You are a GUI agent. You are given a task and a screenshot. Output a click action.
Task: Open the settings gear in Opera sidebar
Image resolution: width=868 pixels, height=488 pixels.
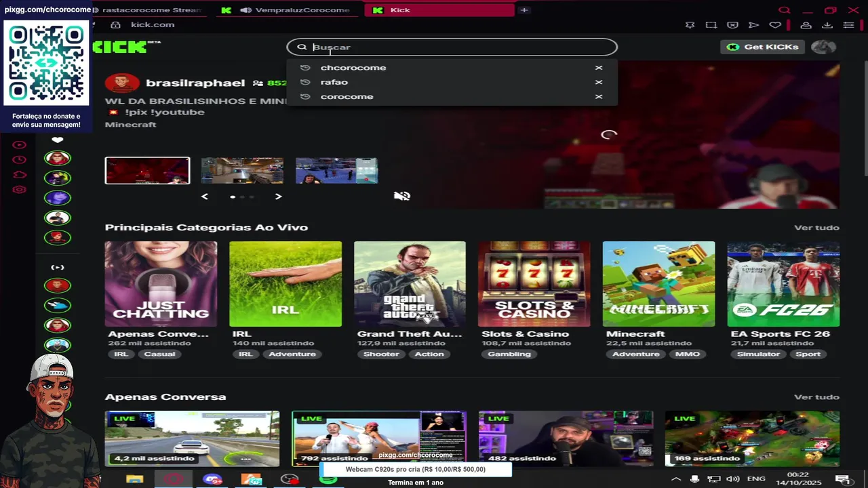point(19,190)
